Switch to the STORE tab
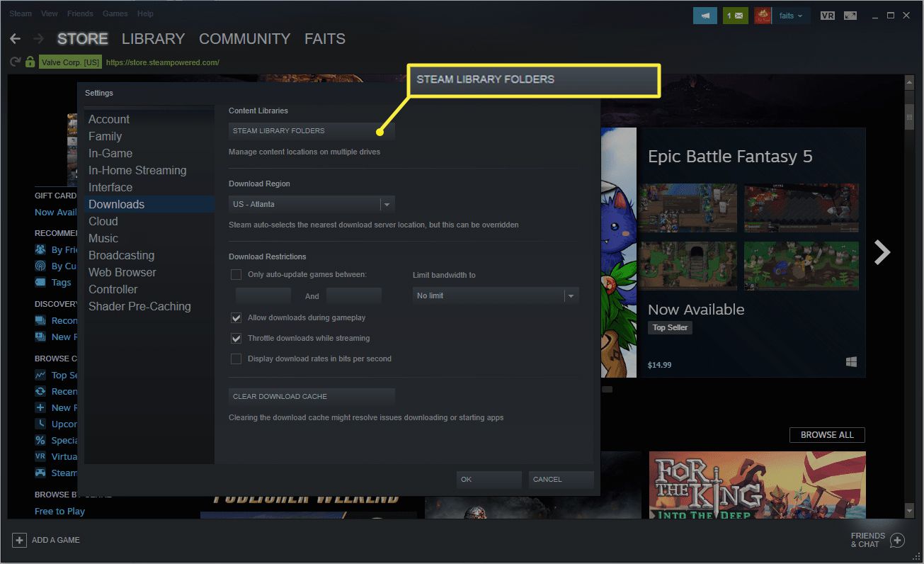924x564 pixels. [83, 39]
